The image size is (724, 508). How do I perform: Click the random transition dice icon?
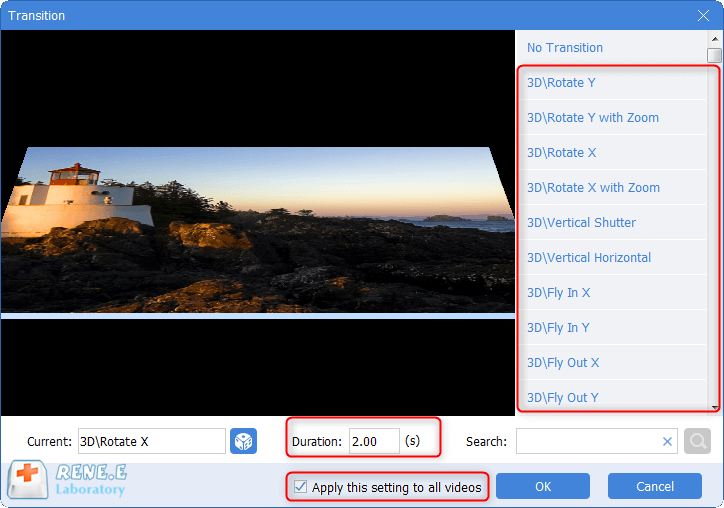(243, 441)
